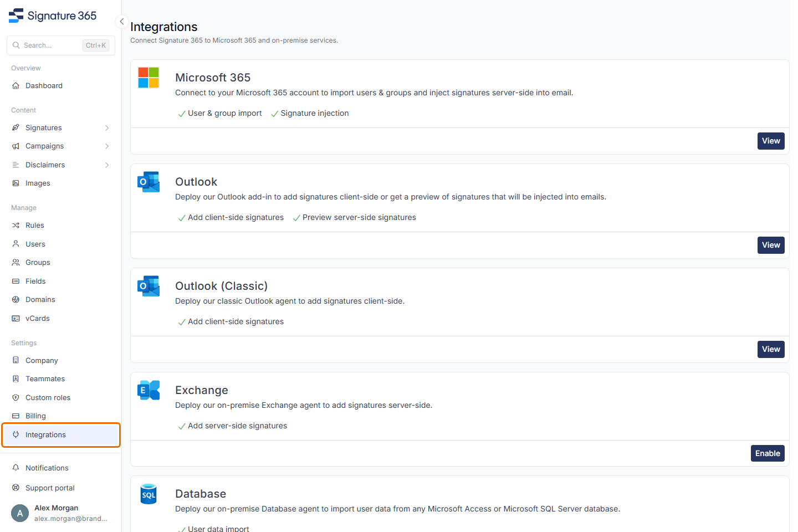798x532 pixels.
Task: Click 'User & group import' text
Action: coord(224,113)
